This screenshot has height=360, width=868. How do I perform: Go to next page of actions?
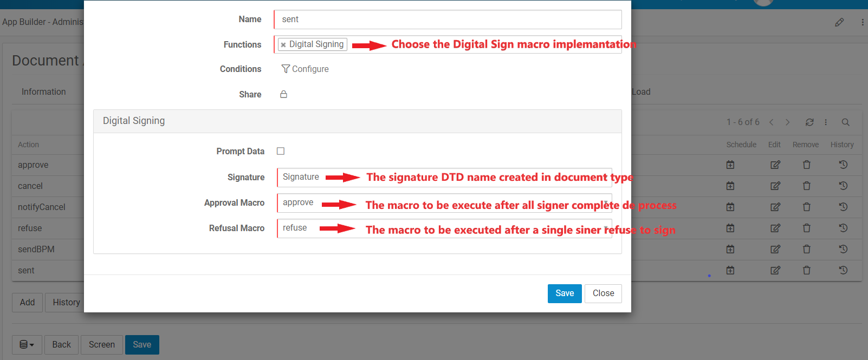click(788, 122)
